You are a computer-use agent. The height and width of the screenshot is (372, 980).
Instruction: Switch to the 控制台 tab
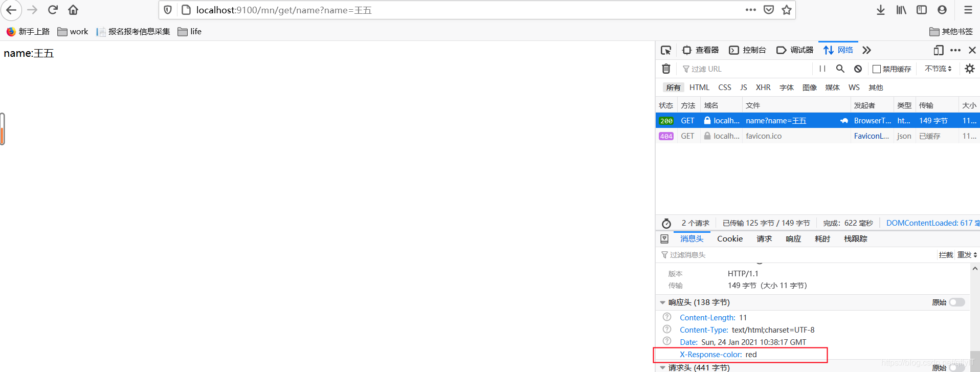[747, 50]
